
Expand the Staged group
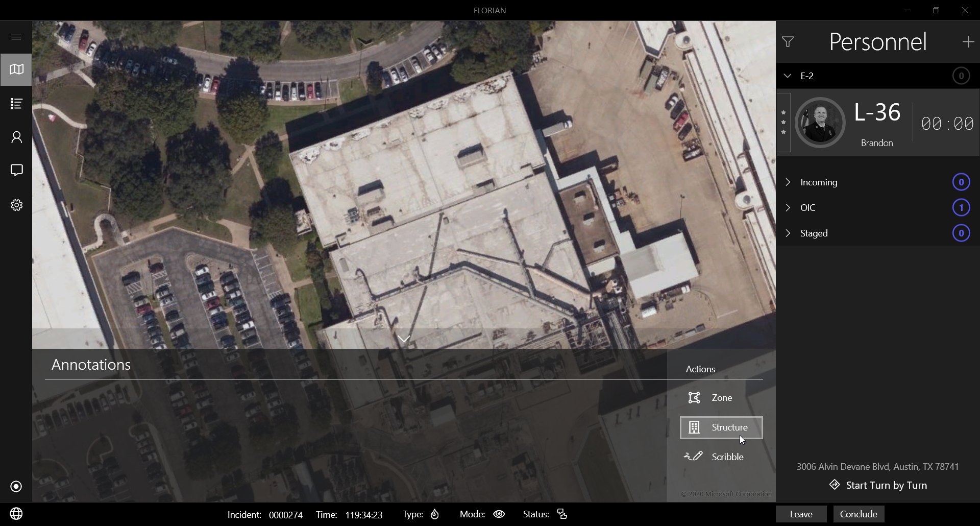point(788,233)
